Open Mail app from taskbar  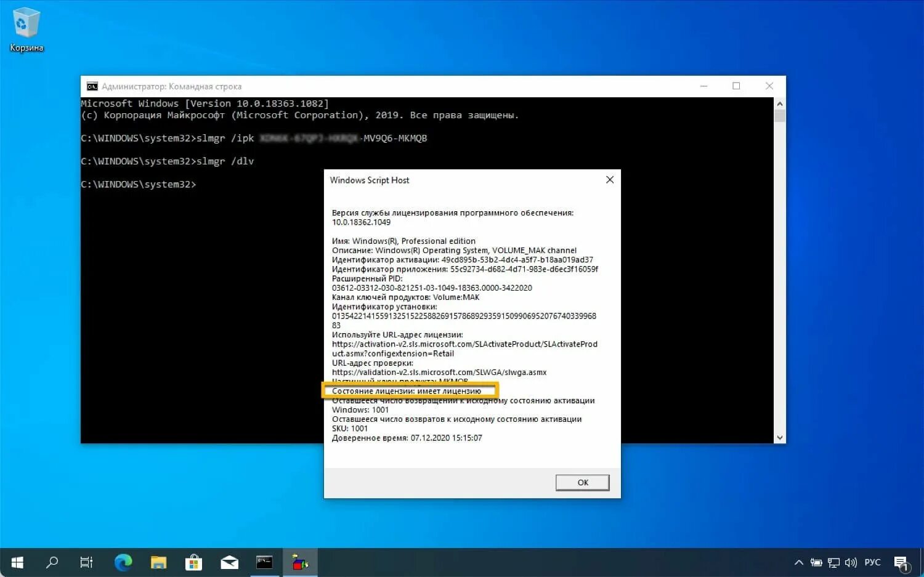pyautogui.click(x=229, y=562)
